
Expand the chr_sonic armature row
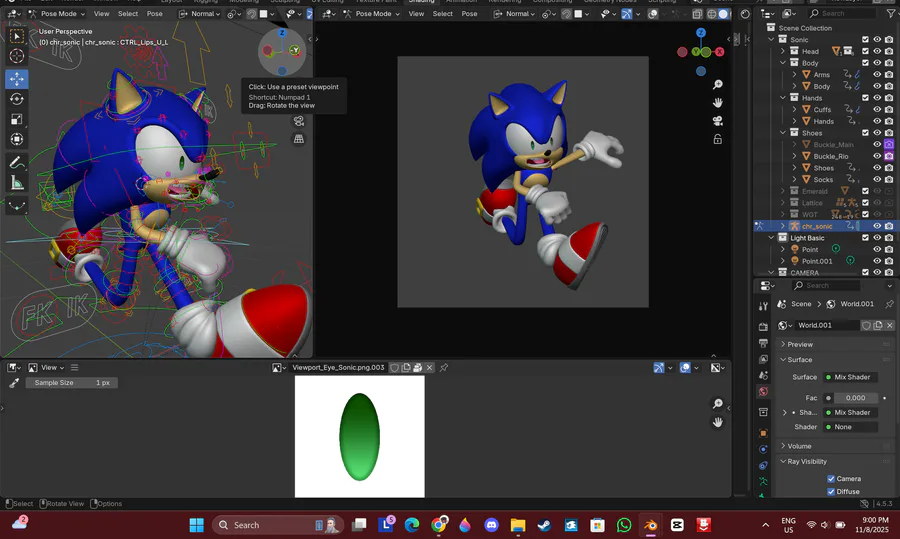tap(782, 226)
